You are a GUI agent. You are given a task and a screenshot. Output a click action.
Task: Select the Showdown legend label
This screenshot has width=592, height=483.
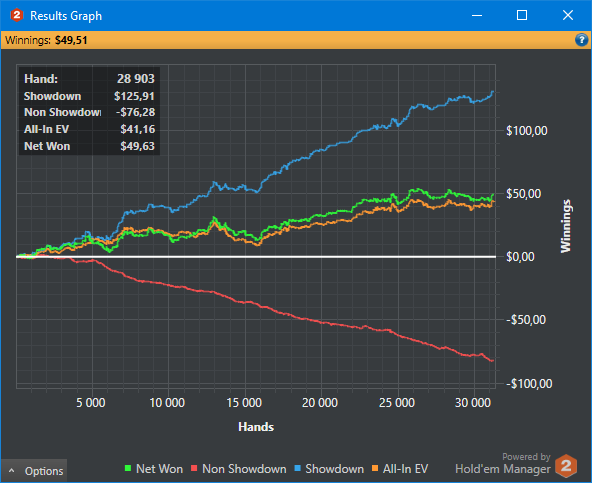[335, 469]
